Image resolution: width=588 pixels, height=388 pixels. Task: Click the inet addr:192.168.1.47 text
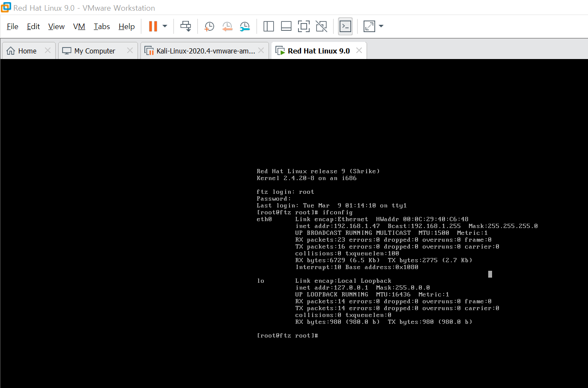[337, 226]
